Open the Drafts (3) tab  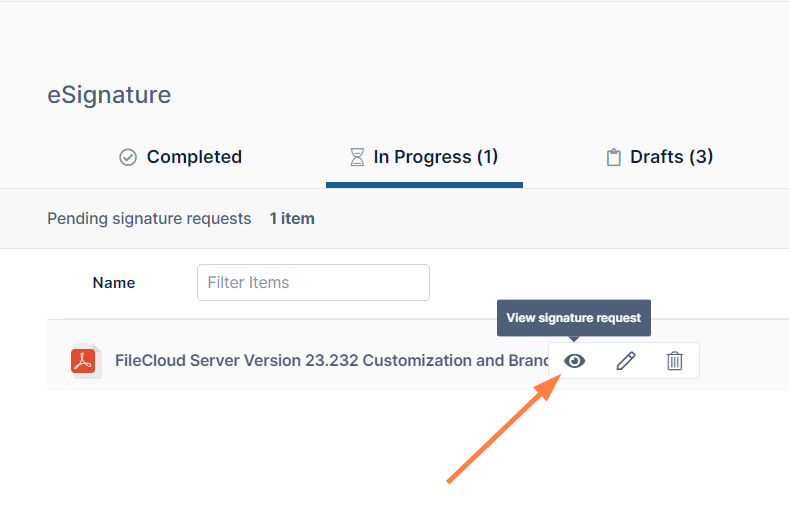(x=671, y=158)
